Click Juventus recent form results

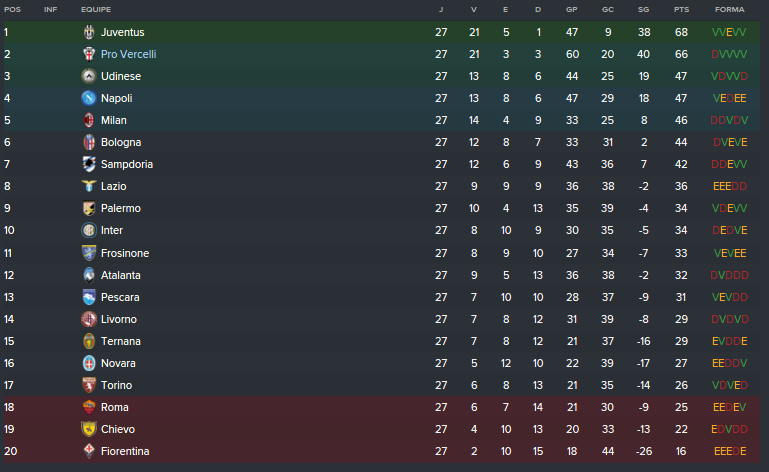click(729, 32)
